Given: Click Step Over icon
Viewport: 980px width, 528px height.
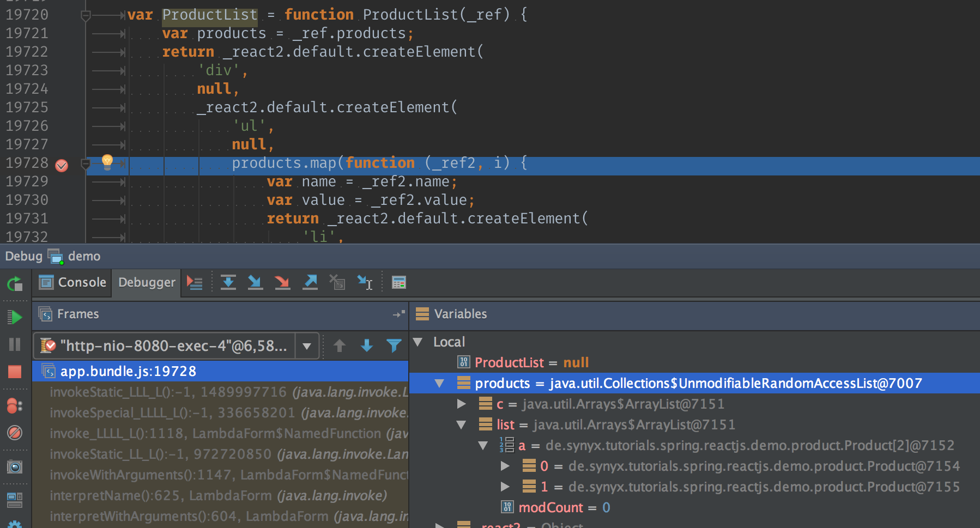Looking at the screenshot, I should (228, 282).
